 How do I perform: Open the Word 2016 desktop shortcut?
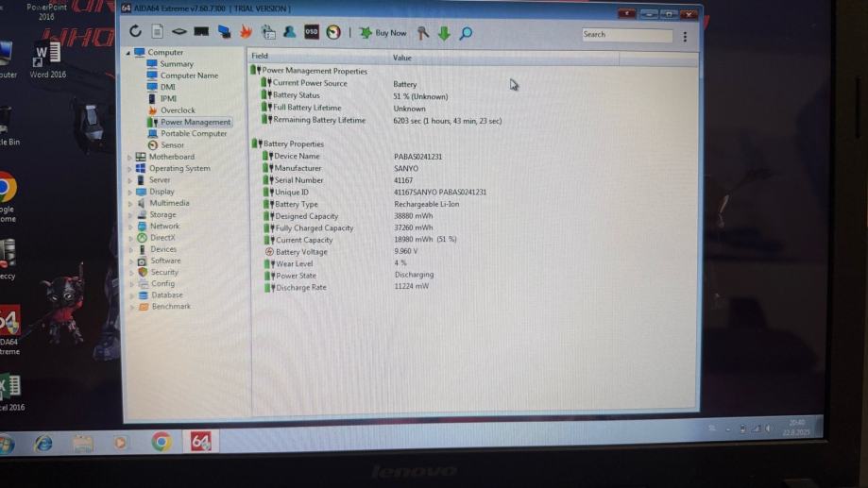coord(47,59)
